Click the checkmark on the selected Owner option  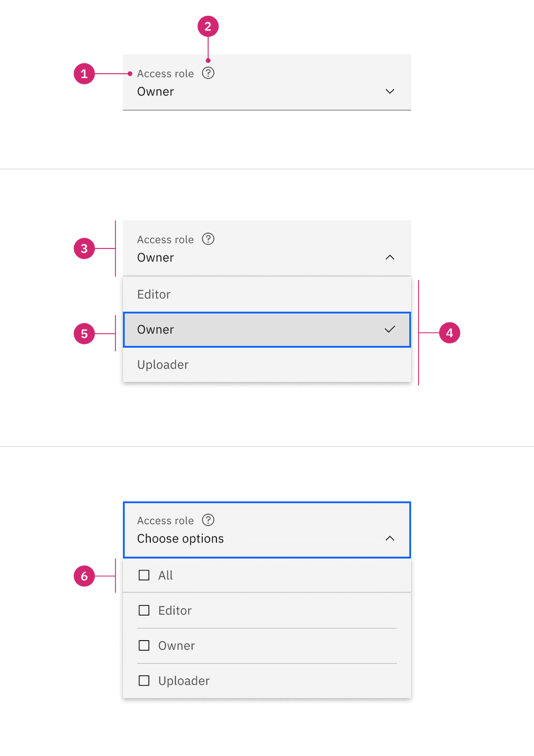coord(390,330)
